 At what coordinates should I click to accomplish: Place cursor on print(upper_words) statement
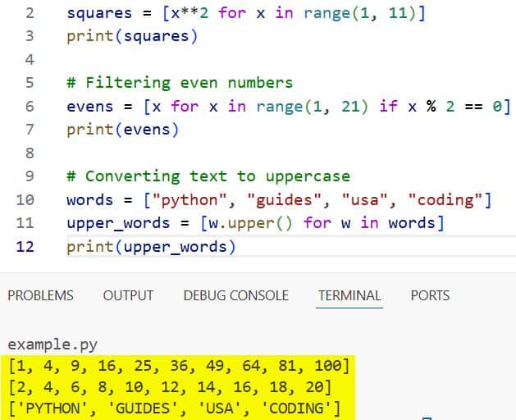(x=151, y=247)
